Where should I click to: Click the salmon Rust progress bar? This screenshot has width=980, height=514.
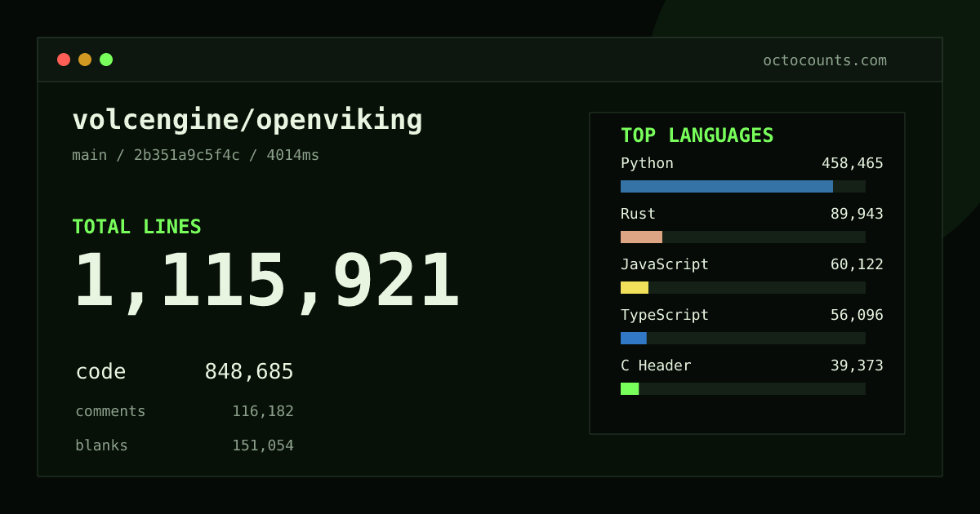641,237
